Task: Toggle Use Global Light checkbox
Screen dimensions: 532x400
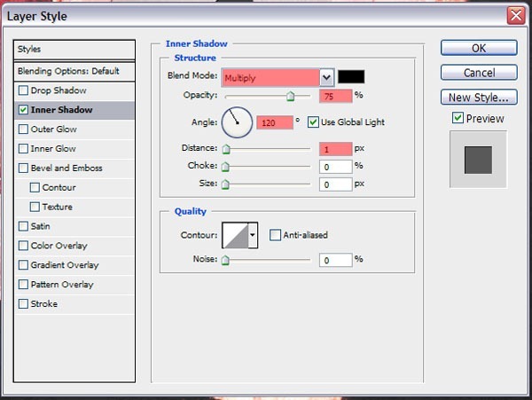Action: 313,122
